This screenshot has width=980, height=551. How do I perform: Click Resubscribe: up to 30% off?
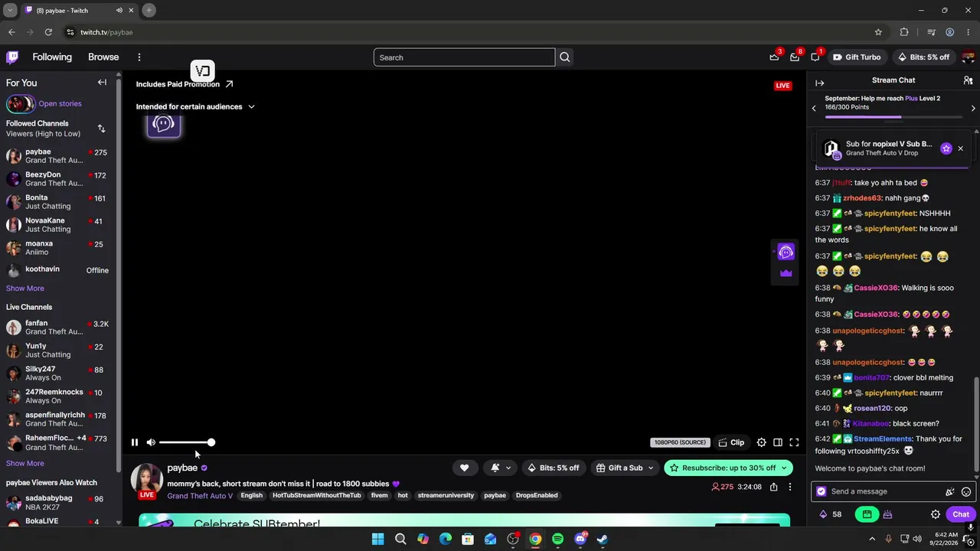point(728,468)
